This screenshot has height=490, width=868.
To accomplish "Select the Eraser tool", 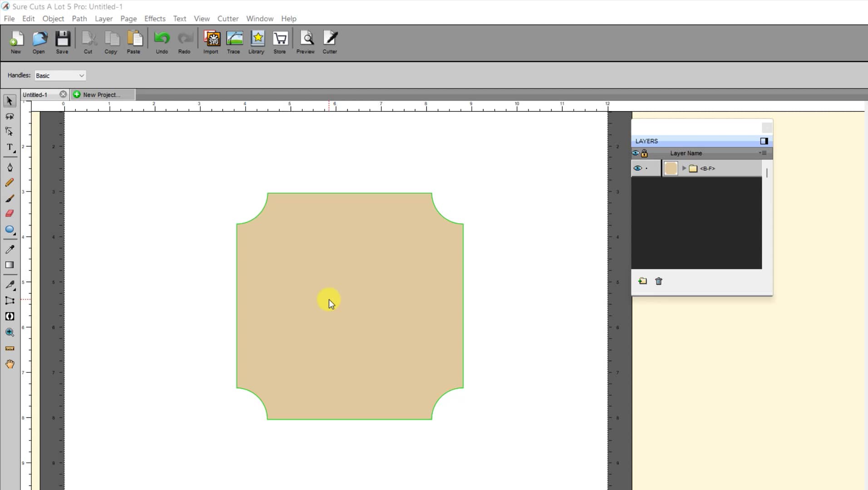I will 10,213.
